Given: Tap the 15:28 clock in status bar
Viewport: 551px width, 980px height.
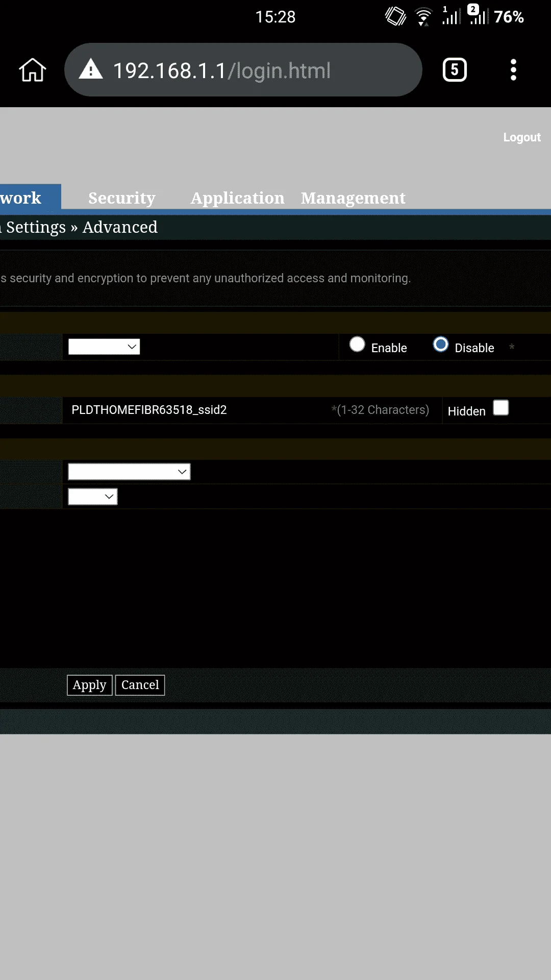Looking at the screenshot, I should [275, 17].
